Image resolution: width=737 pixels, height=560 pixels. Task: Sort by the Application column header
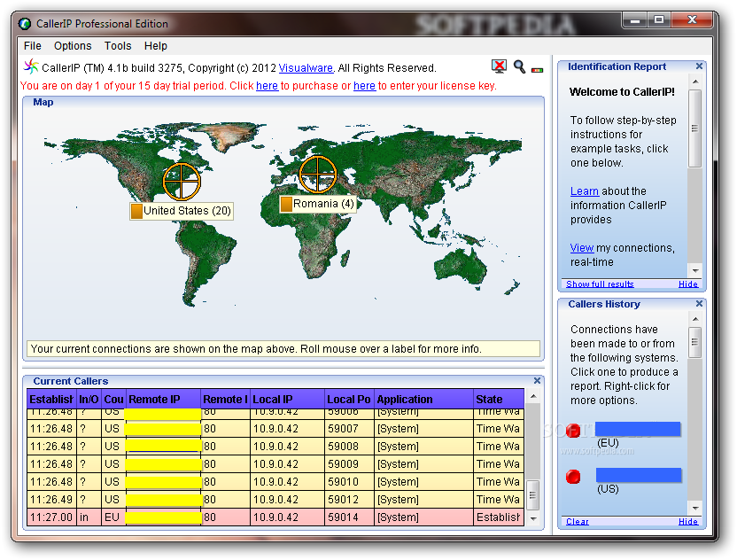pyautogui.click(x=424, y=400)
